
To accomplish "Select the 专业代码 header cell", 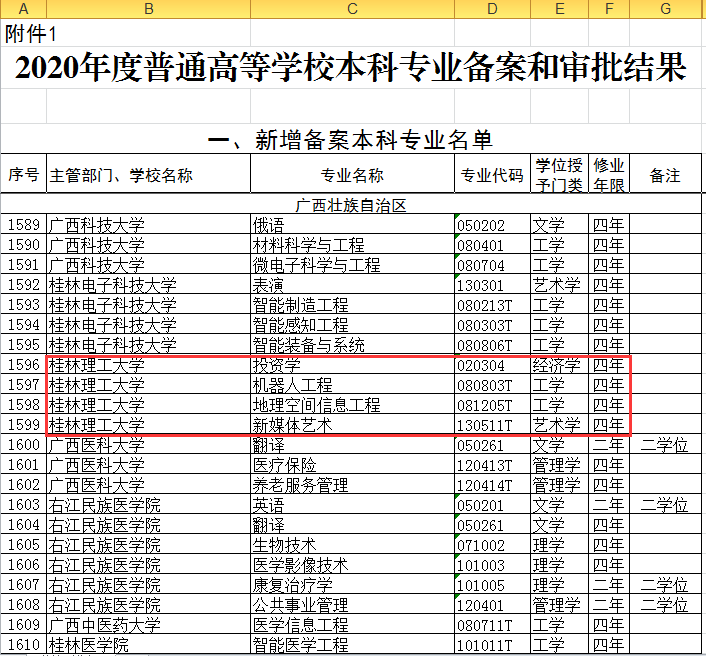I will pyautogui.click(x=491, y=176).
